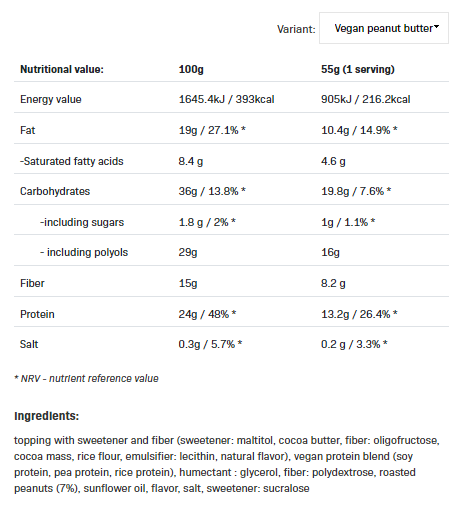Click the including polyols row label

pos(84,252)
